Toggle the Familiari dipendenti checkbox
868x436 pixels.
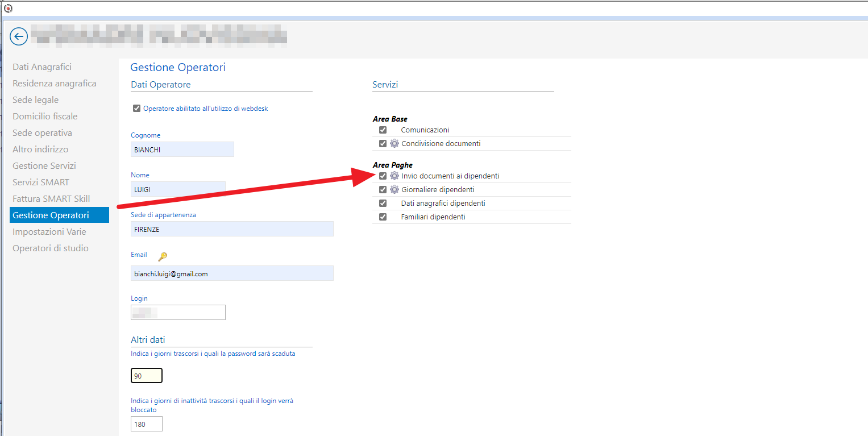pos(383,217)
